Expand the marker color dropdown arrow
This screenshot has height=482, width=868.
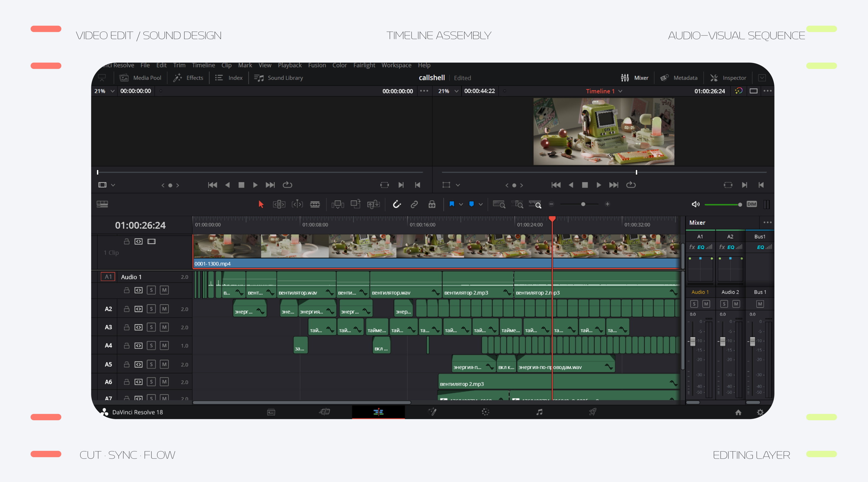(481, 204)
